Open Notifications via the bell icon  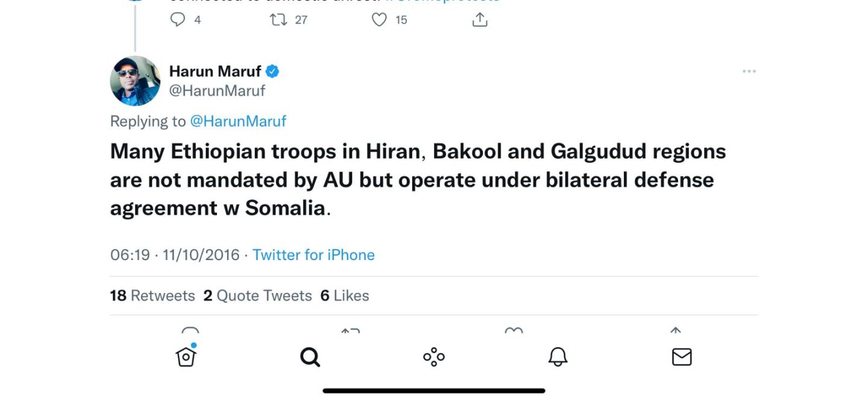558,358
